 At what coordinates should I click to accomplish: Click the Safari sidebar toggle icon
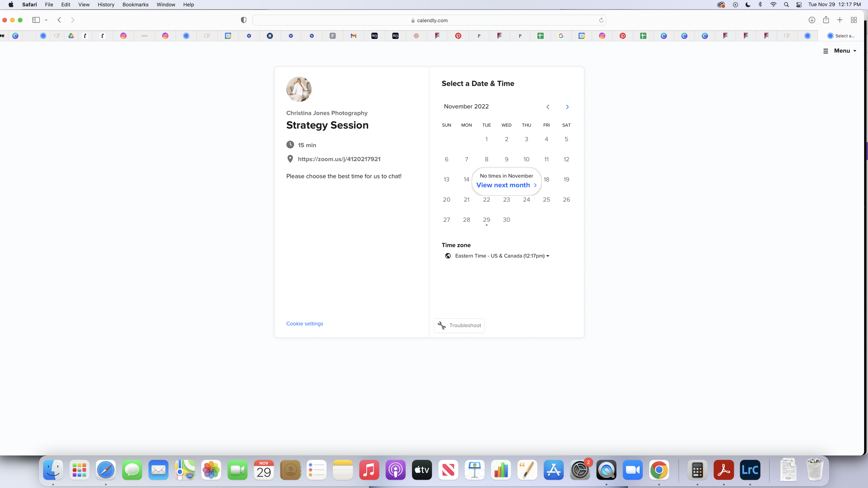pos(36,20)
